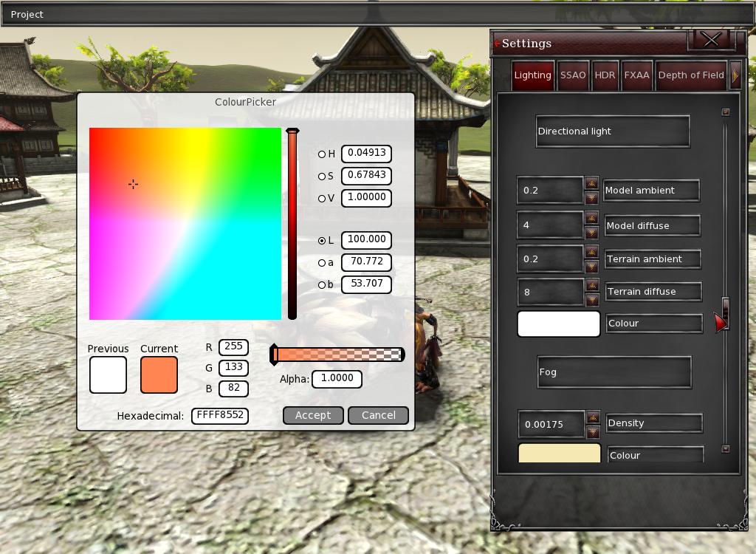
Task: Click the Density label
Action: [x=654, y=423]
